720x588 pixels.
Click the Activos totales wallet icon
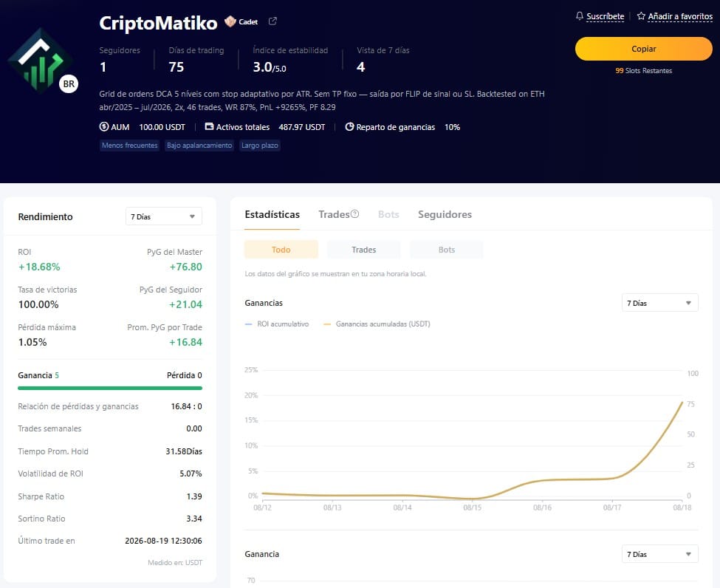pyautogui.click(x=209, y=126)
